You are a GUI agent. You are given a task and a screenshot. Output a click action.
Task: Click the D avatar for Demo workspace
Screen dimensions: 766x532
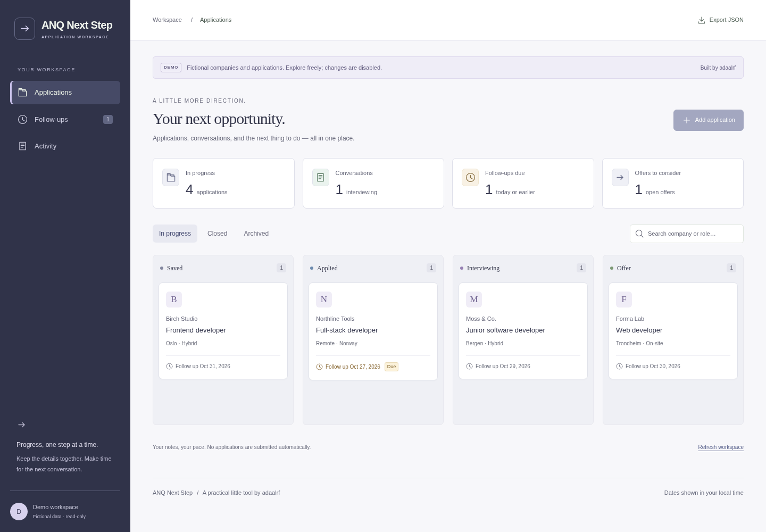tap(19, 512)
